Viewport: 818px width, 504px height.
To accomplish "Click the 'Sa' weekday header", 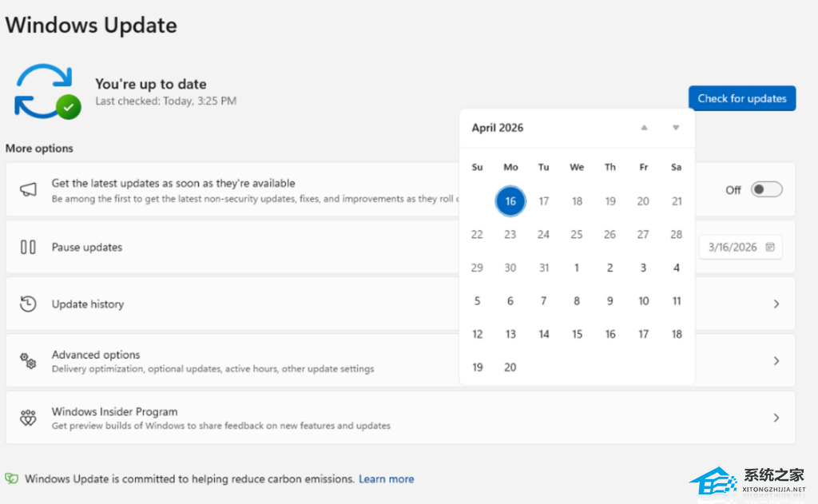I will (676, 167).
